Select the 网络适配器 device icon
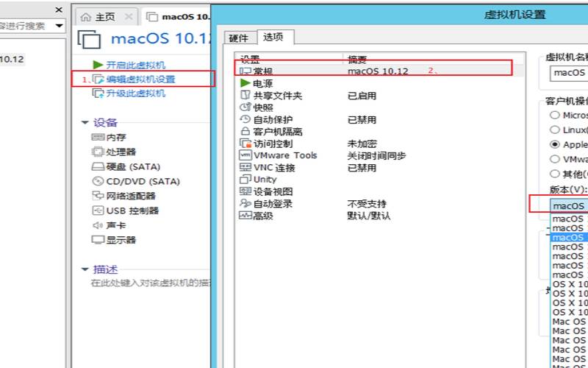This screenshot has width=588, height=368. click(98, 196)
